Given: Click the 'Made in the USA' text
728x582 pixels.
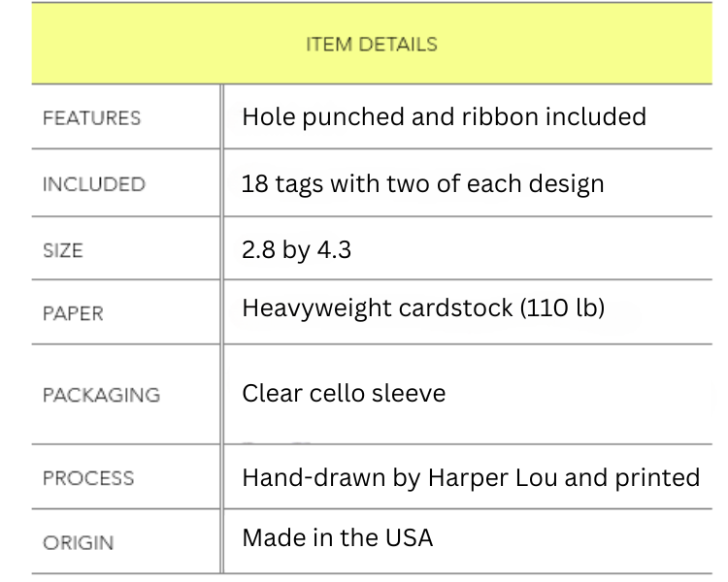Looking at the screenshot, I should point(337,537).
